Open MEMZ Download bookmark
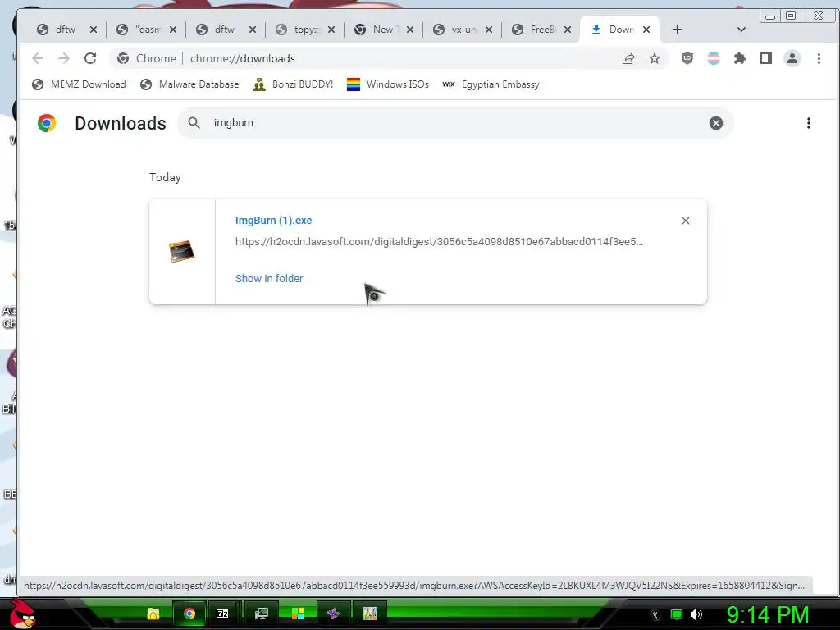Viewport: 840px width, 630px height. [x=80, y=84]
